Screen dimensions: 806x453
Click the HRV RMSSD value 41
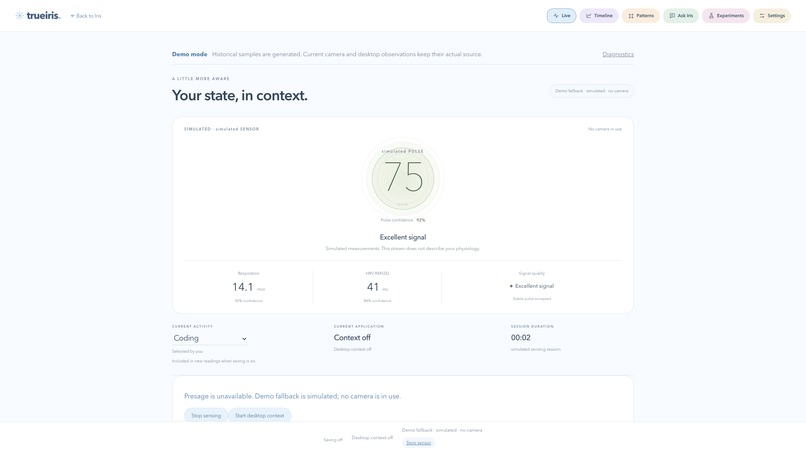pos(373,287)
